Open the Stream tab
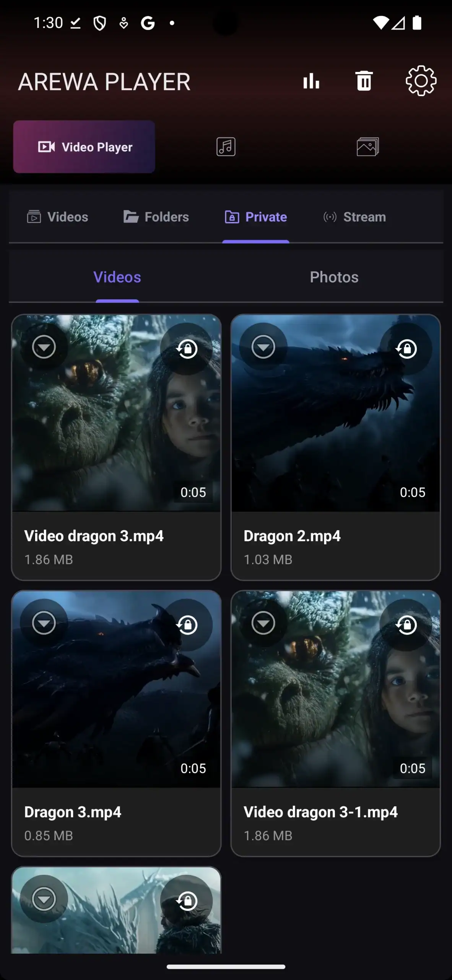 [354, 217]
